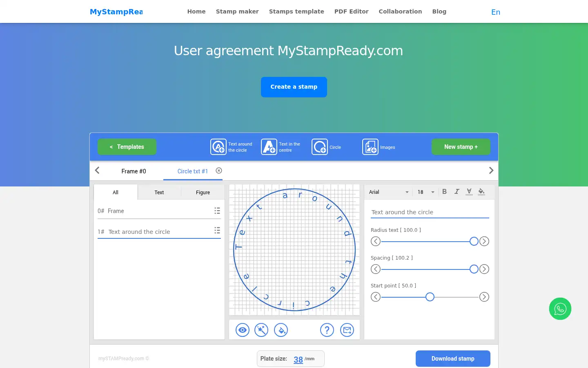Open the Stamps template menu item
The image size is (588, 368).
coord(296,11)
